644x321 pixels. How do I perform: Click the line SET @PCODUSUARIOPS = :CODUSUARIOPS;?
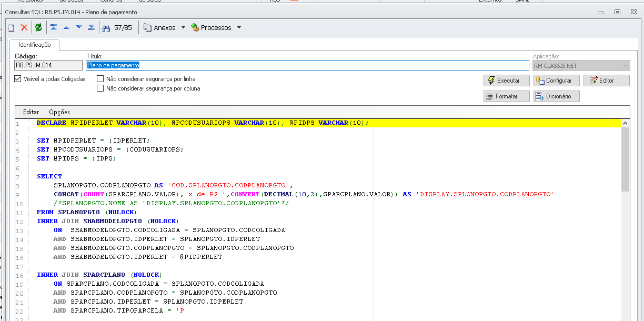coord(110,149)
